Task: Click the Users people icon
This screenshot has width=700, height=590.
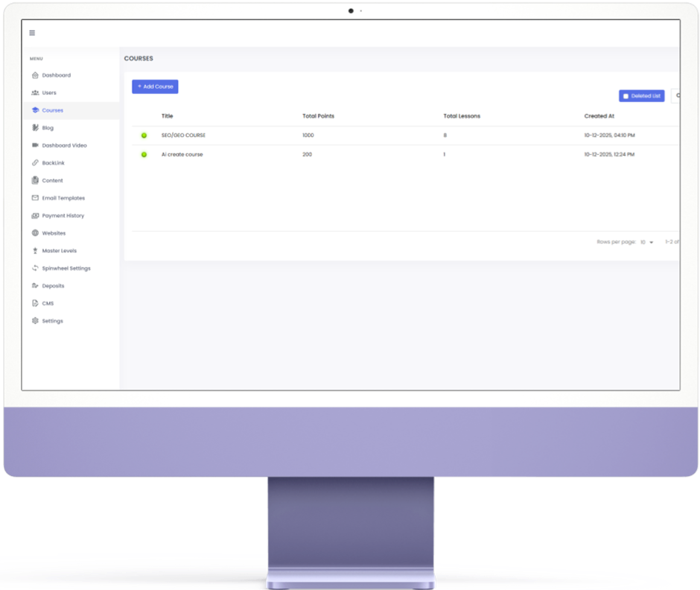Action: pos(35,92)
